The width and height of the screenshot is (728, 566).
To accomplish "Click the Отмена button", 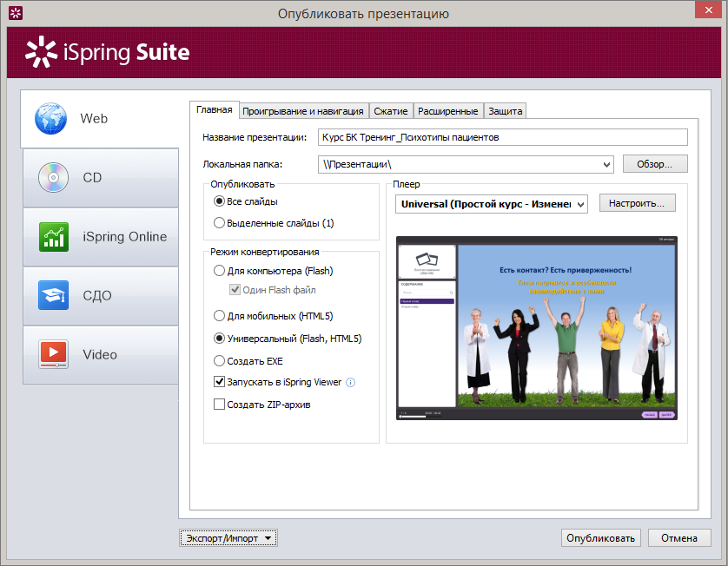I will click(x=679, y=538).
